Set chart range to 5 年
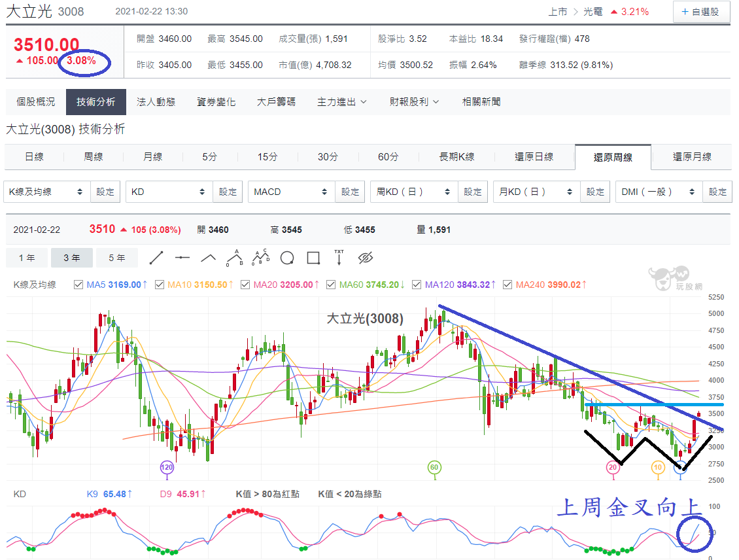 pyautogui.click(x=117, y=258)
